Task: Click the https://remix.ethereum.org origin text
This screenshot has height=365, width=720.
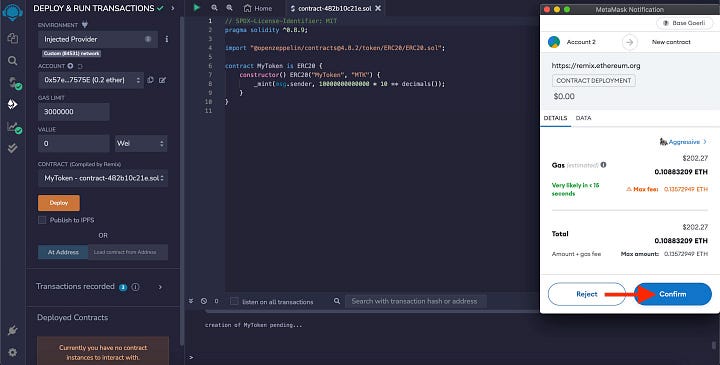Action: coord(596,66)
